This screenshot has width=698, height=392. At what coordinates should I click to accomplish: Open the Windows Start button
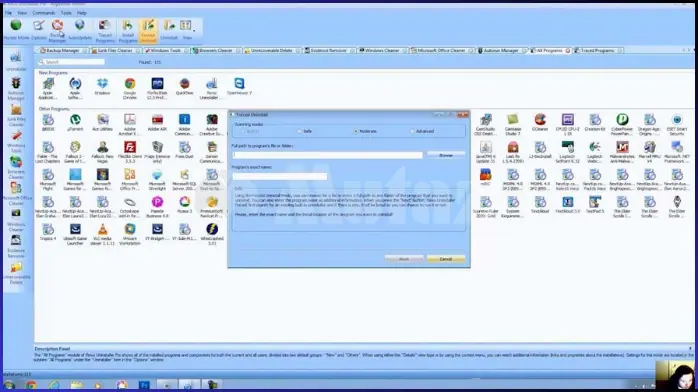[x=9, y=385]
